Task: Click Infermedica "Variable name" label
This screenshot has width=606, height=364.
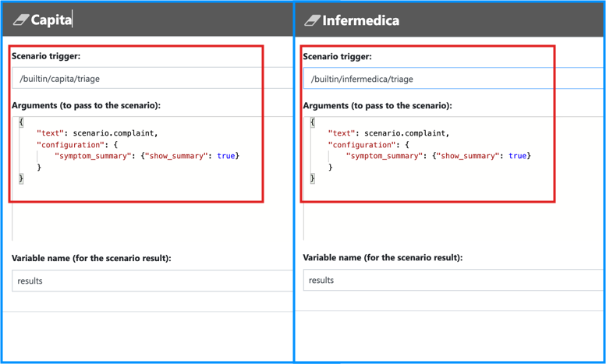Action: (383, 257)
